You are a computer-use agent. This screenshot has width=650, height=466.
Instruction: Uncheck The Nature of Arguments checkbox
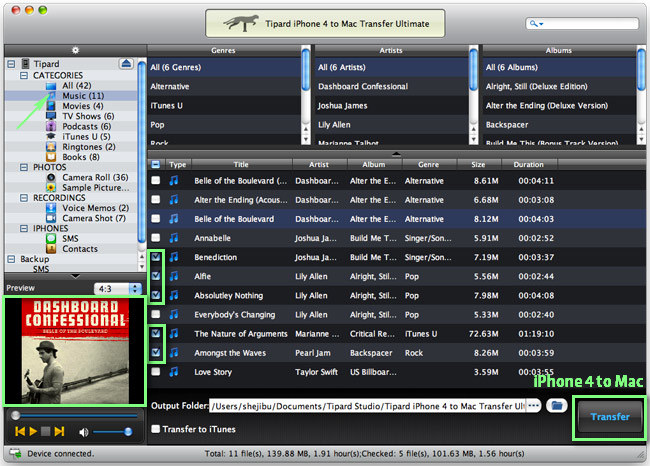[155, 333]
